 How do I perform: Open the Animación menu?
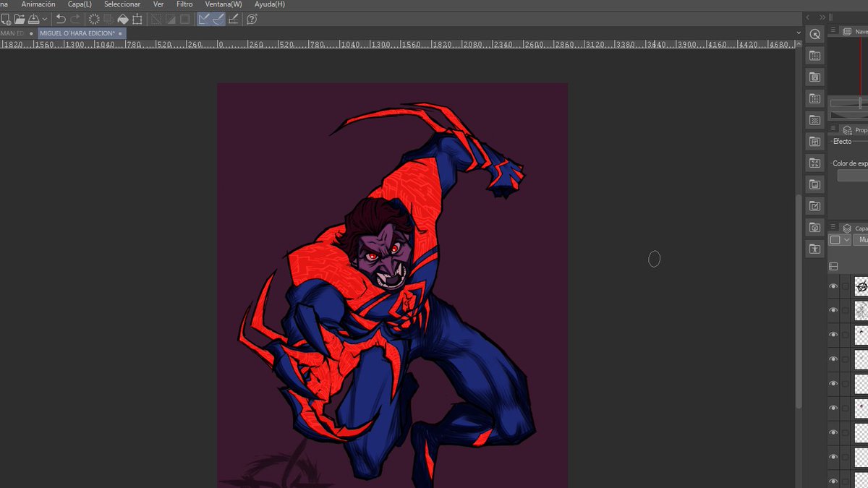tap(38, 4)
